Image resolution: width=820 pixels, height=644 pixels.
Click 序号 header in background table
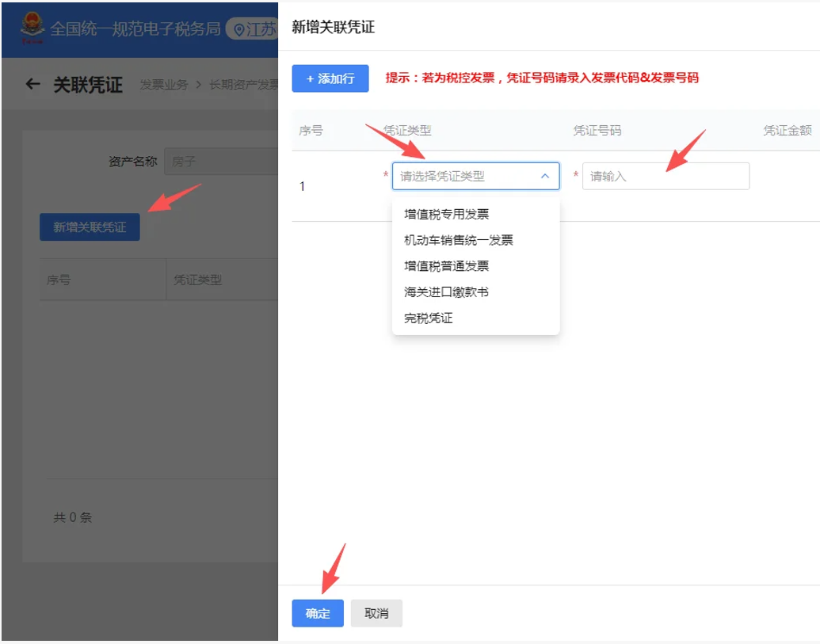[59, 280]
